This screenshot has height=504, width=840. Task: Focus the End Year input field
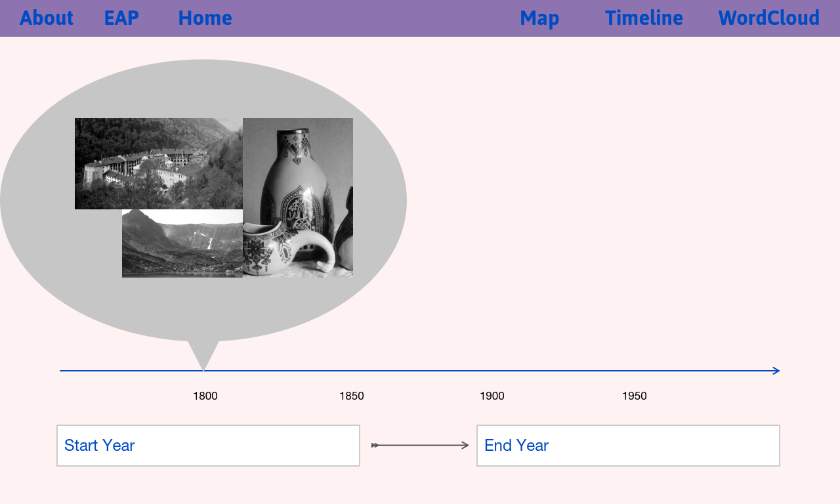click(629, 446)
